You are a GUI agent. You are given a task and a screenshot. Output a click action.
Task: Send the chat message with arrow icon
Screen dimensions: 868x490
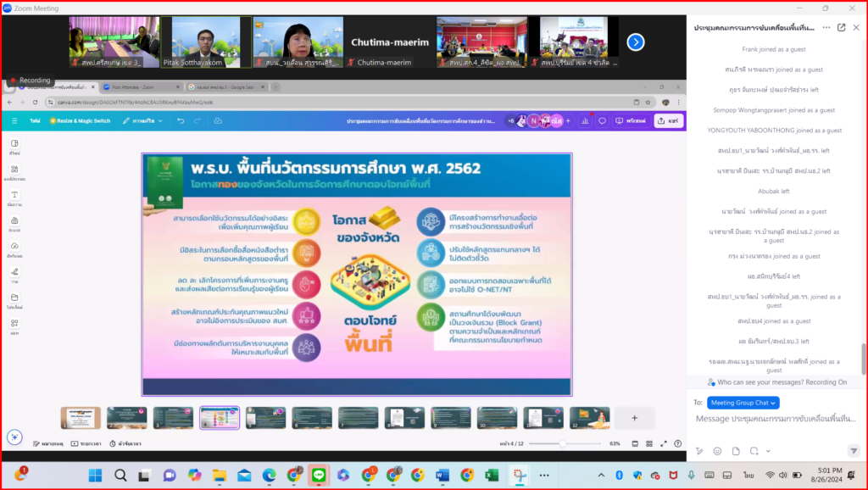click(854, 451)
